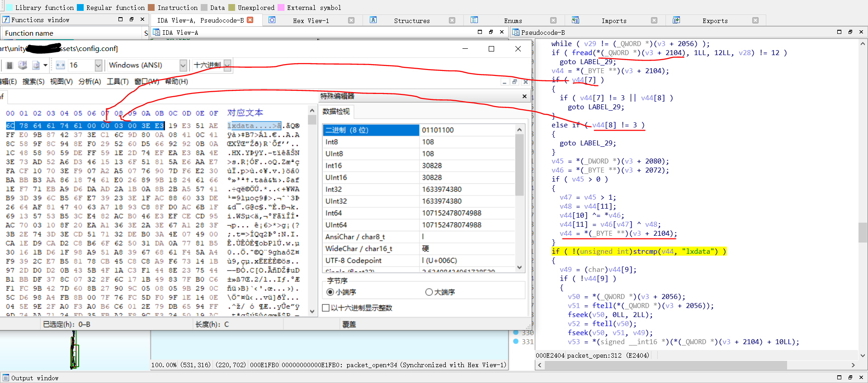Click the Enums tab icon
The image size is (868, 383).
[474, 20]
